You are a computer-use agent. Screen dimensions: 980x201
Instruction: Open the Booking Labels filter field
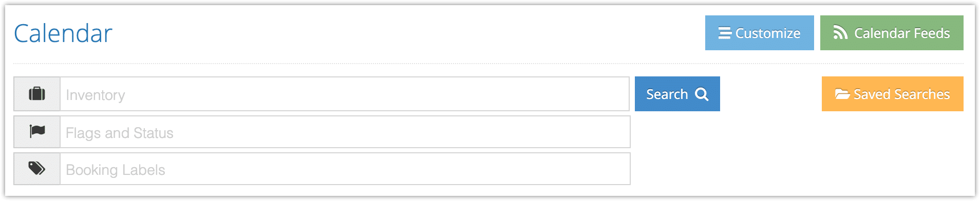[x=345, y=169]
